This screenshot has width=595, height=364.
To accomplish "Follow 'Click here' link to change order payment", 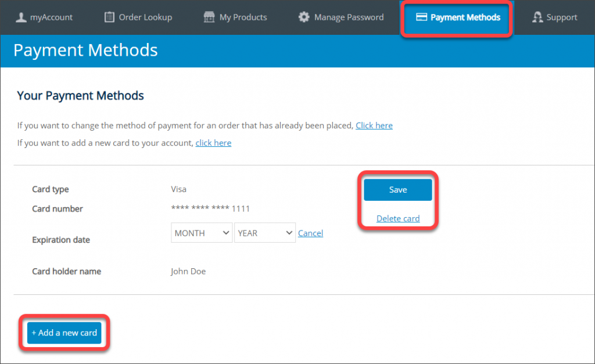I will click(374, 125).
